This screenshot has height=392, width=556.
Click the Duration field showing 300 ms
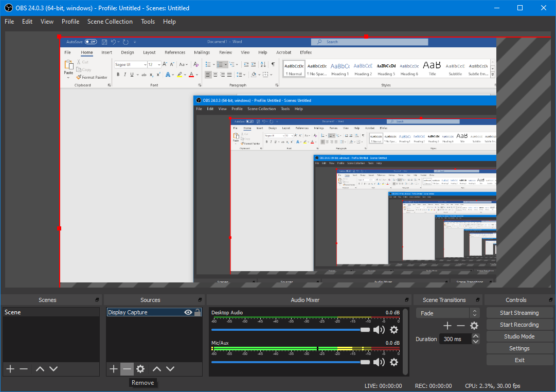tap(456, 339)
